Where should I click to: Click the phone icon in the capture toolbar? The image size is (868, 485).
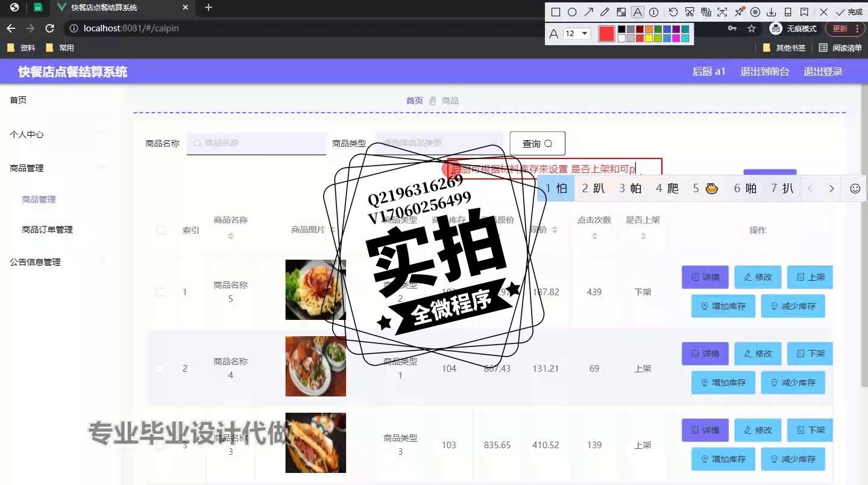point(788,12)
